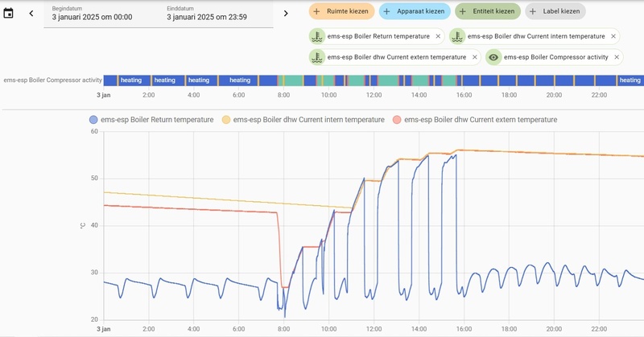This screenshot has height=337, width=644.
Task: Remove the Boiler Return temperature chip
Action: 438,36
